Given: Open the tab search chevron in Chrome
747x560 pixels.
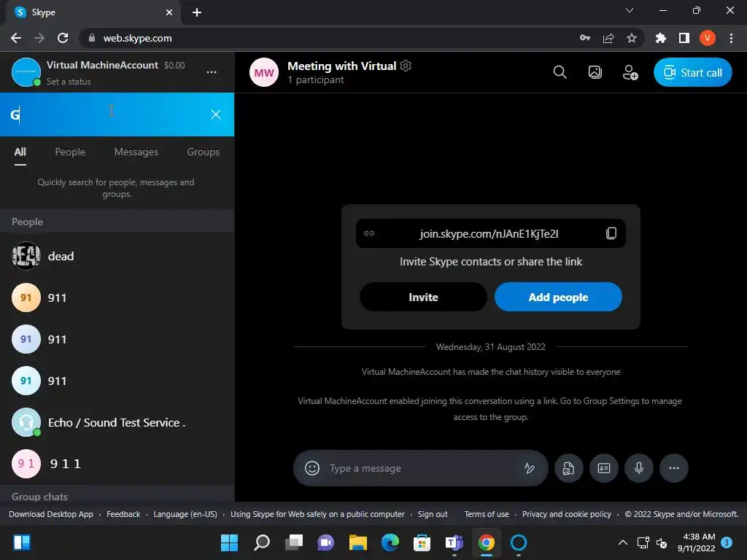Looking at the screenshot, I should coord(630,10).
